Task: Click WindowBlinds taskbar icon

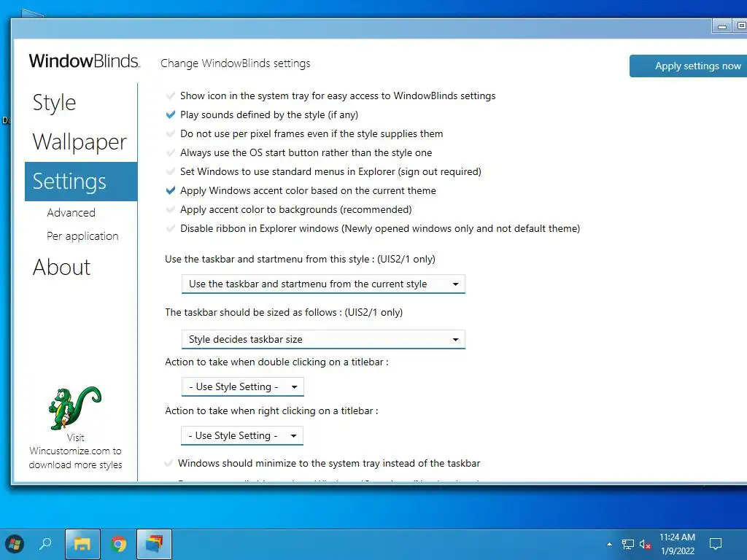Action: tap(154, 544)
